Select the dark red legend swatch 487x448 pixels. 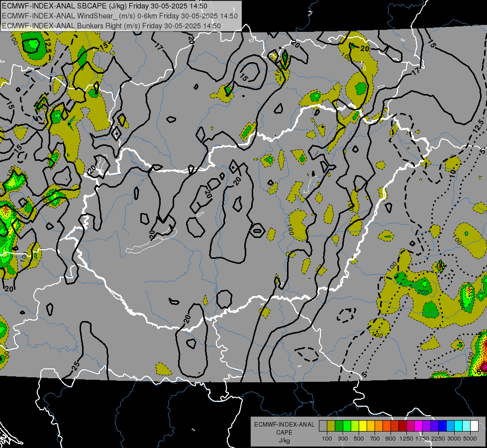[403, 426]
